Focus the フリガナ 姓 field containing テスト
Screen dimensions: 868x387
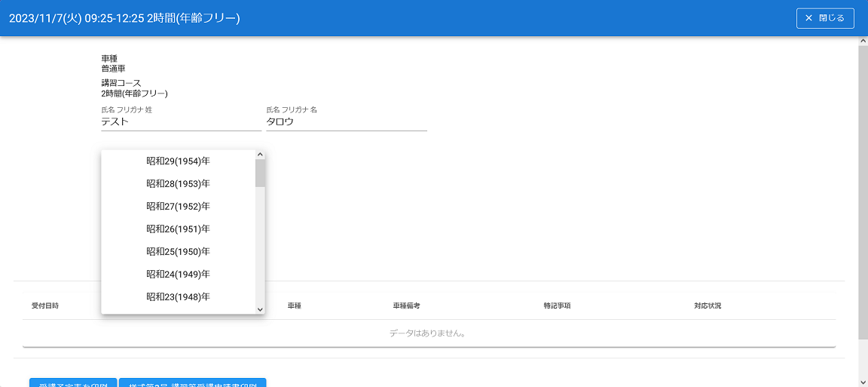181,121
